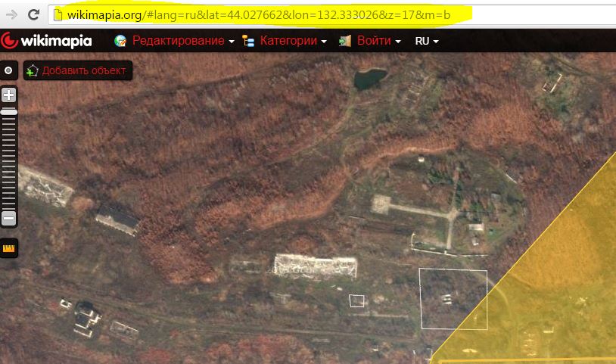Viewport: 616px width, 364px height.
Task: Select the ruler measurement tool
Action: (x=9, y=247)
